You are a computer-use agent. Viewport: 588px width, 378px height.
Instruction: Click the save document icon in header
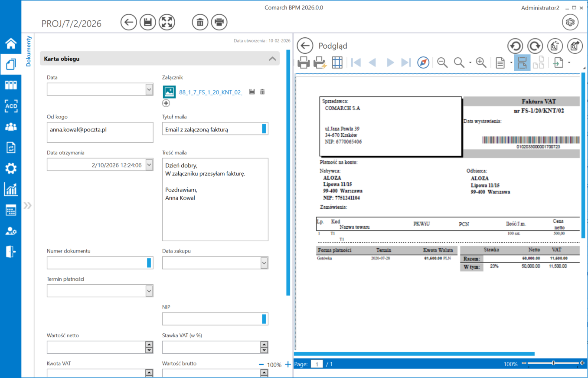(x=148, y=22)
